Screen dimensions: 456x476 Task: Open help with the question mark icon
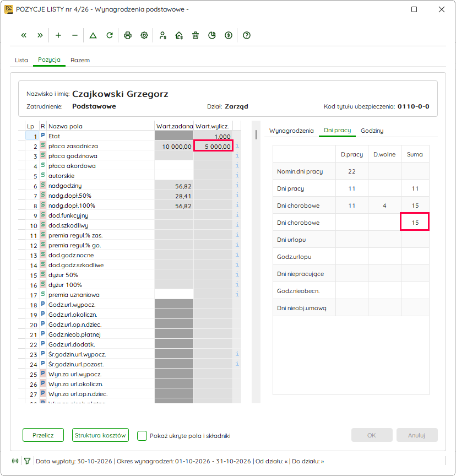tap(247, 35)
